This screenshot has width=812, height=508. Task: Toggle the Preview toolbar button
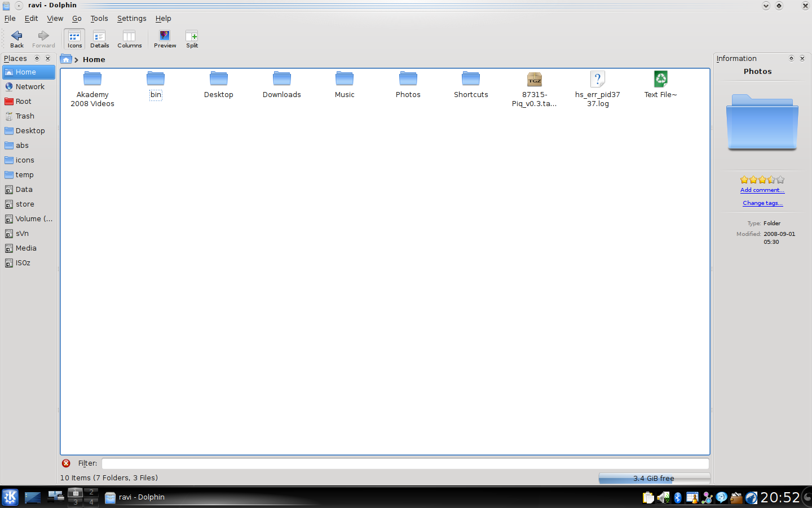[165, 39]
